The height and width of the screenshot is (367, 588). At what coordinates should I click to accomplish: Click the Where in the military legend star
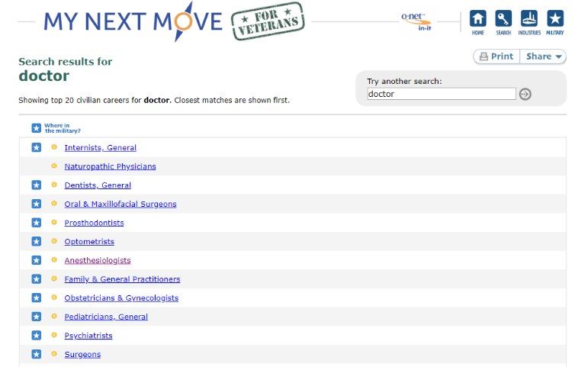pyautogui.click(x=36, y=128)
